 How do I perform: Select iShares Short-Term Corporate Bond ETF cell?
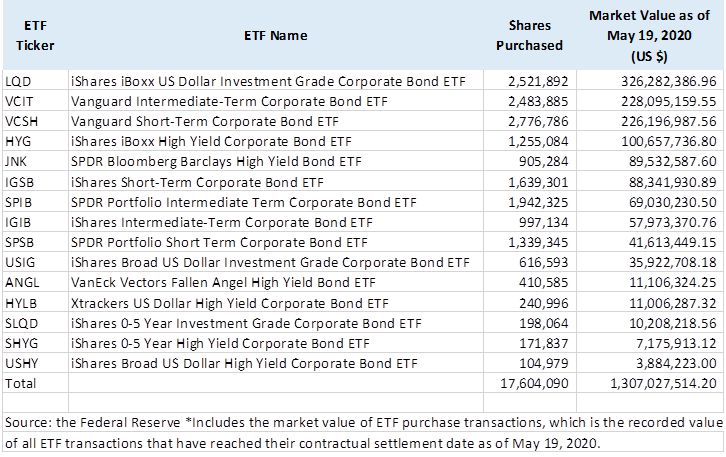(275, 182)
